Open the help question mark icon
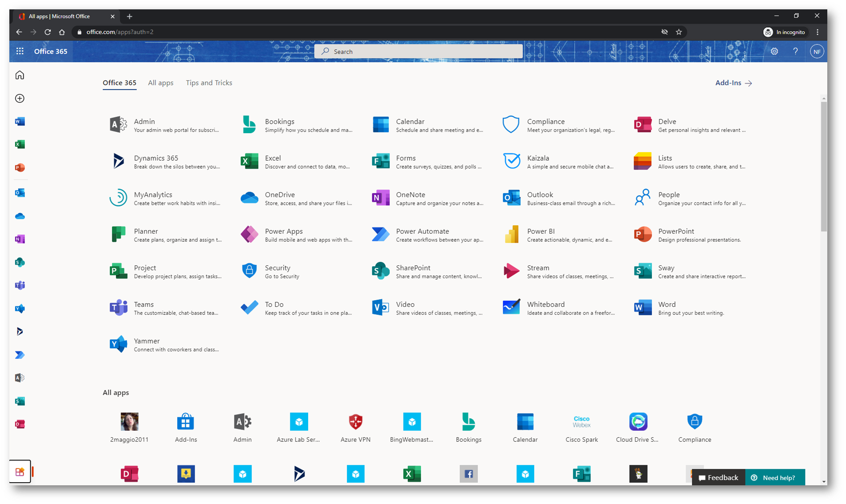Viewport: 846px width, 504px height. [795, 52]
